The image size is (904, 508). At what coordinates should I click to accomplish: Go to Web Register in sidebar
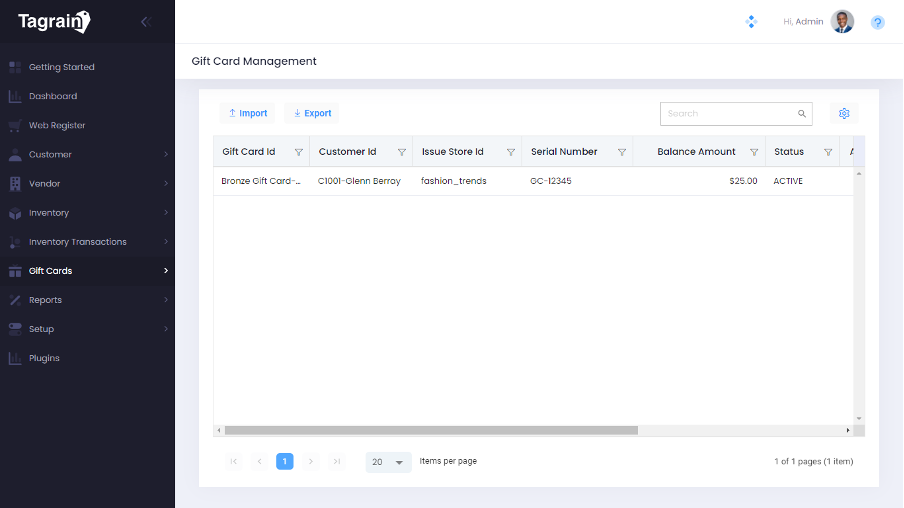click(x=57, y=126)
